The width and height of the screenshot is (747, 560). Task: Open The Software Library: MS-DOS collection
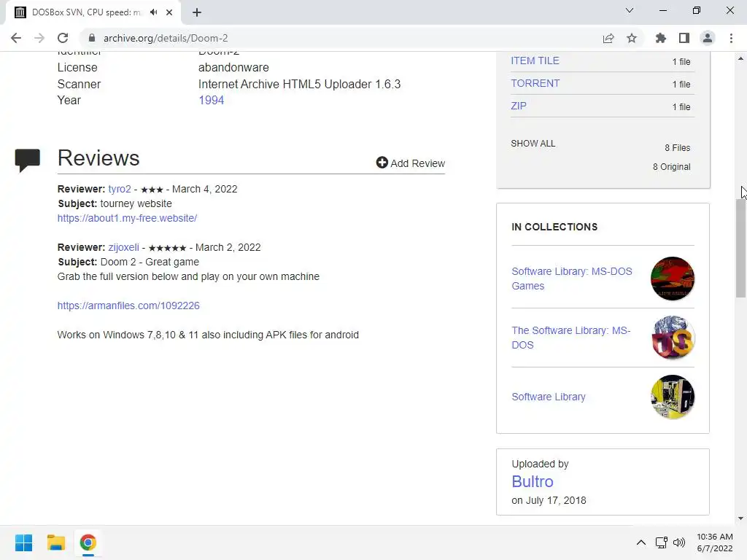click(570, 338)
